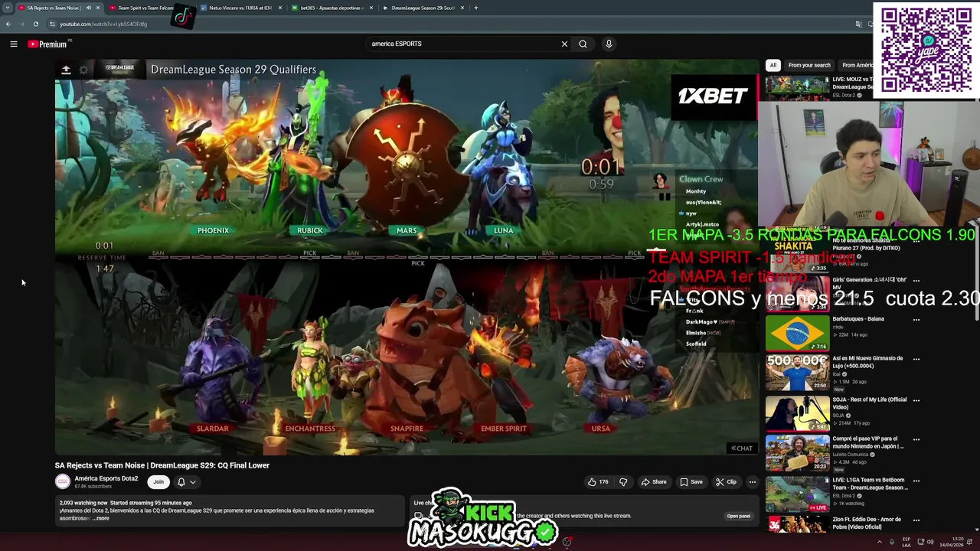Open options menu for Barbatuques - Baiana

(x=916, y=320)
